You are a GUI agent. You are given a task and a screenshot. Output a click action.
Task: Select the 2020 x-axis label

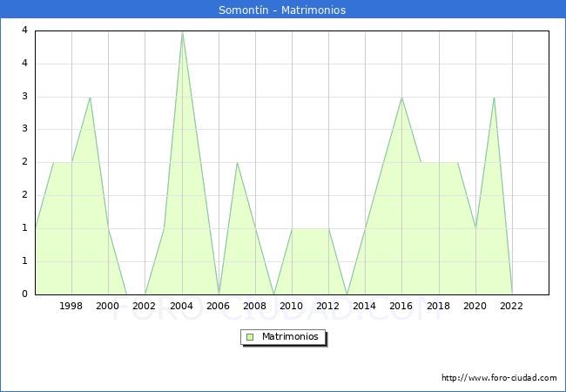tap(475, 306)
